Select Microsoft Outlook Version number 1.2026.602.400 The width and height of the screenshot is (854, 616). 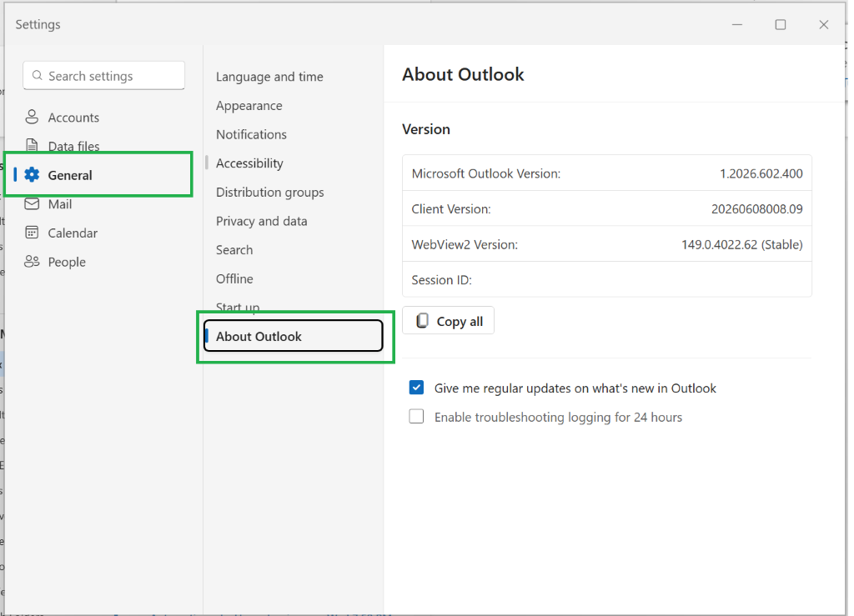click(x=761, y=173)
